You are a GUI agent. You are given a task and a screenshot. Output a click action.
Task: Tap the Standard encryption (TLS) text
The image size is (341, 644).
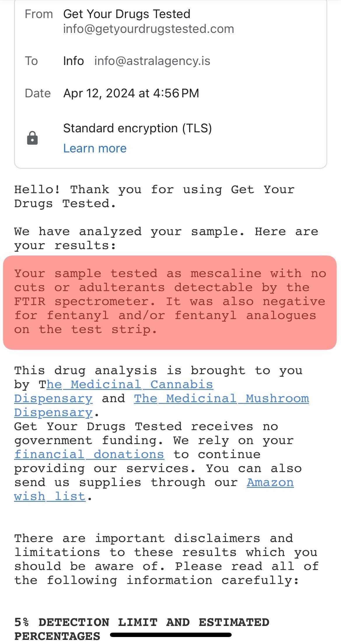[137, 128]
